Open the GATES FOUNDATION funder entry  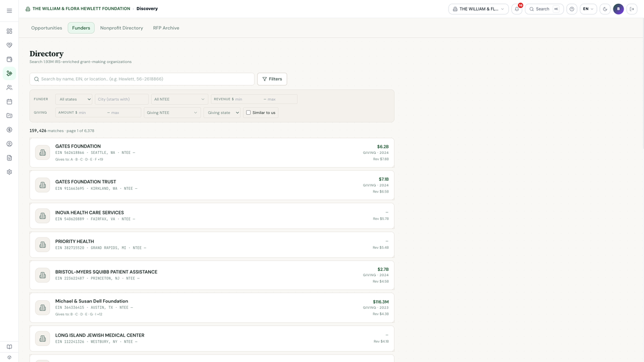point(212,152)
